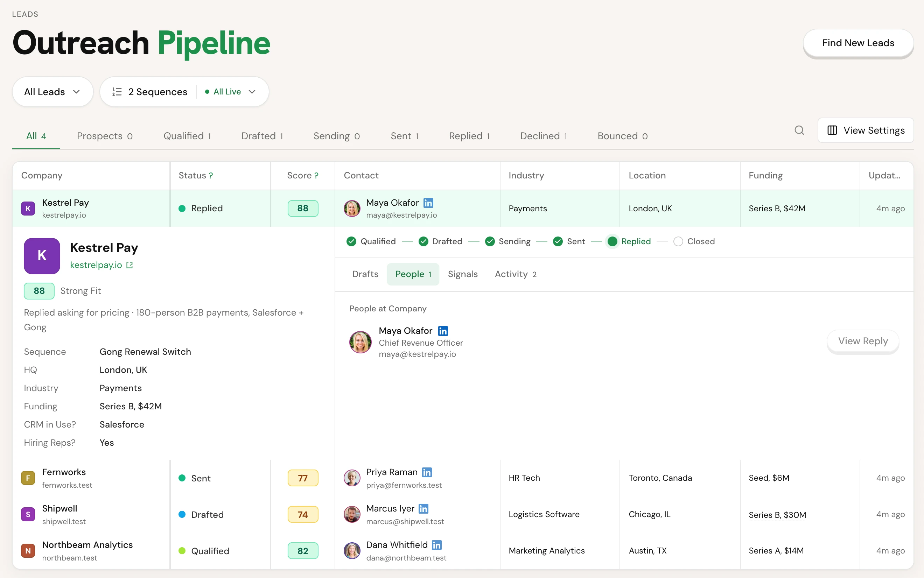Select the Closed pipeline stage circle
This screenshot has height=578, width=924.
pos(678,242)
